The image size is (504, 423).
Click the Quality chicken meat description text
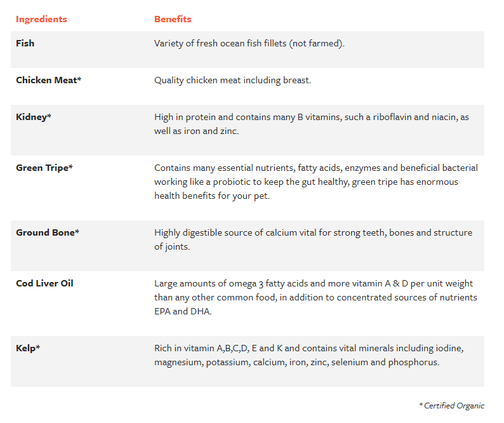pyautogui.click(x=233, y=81)
